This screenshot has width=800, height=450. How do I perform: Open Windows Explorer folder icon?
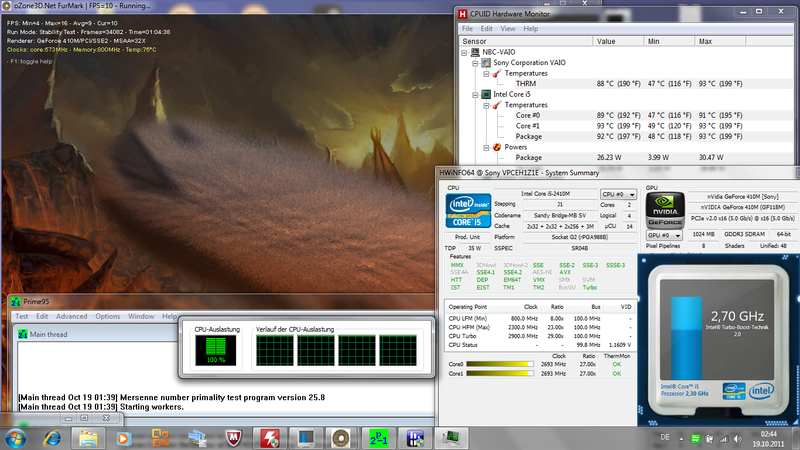(89, 437)
